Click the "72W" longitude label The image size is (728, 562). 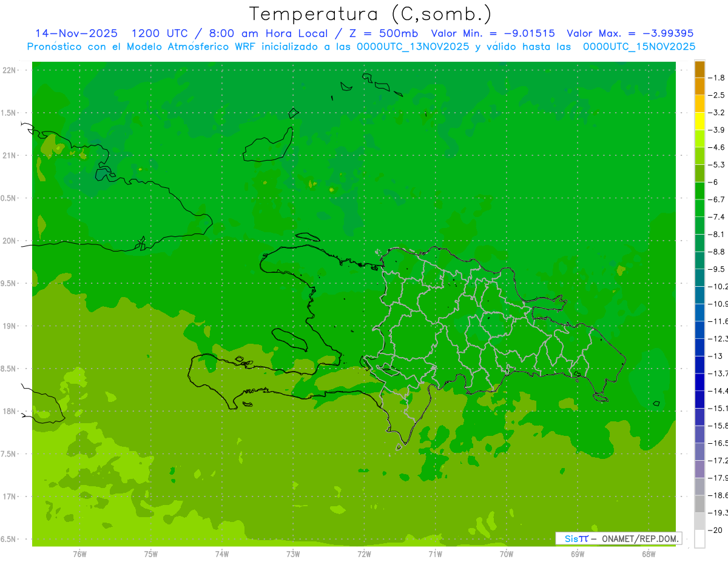click(364, 554)
